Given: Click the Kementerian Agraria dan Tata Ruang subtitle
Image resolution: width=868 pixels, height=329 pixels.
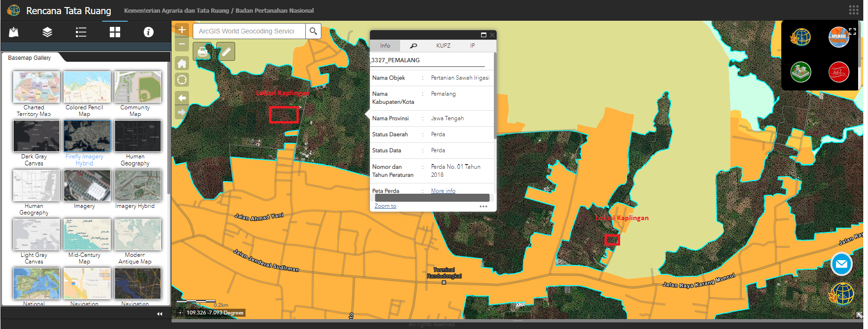Looking at the screenshot, I should tap(219, 10).
